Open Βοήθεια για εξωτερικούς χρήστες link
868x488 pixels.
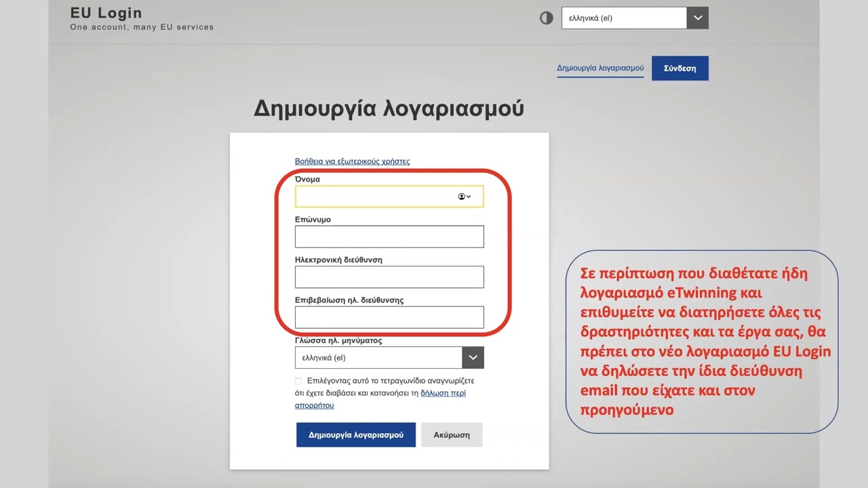point(352,161)
